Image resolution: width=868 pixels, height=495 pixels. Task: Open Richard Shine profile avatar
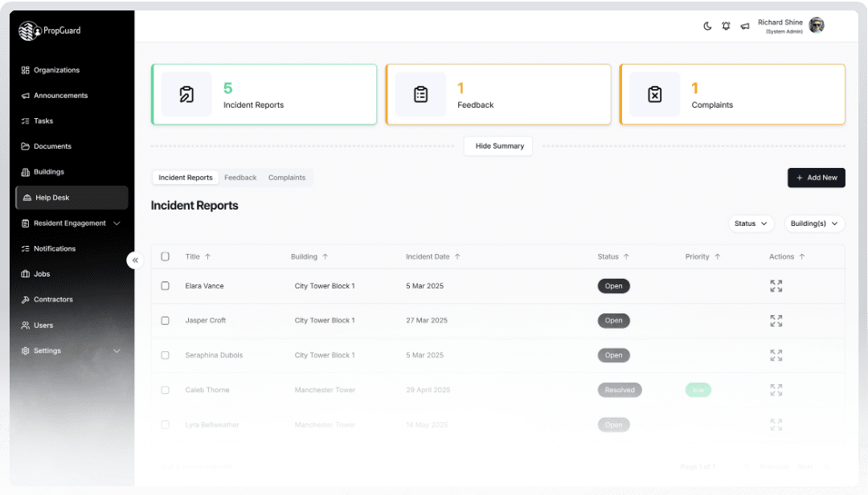817,26
